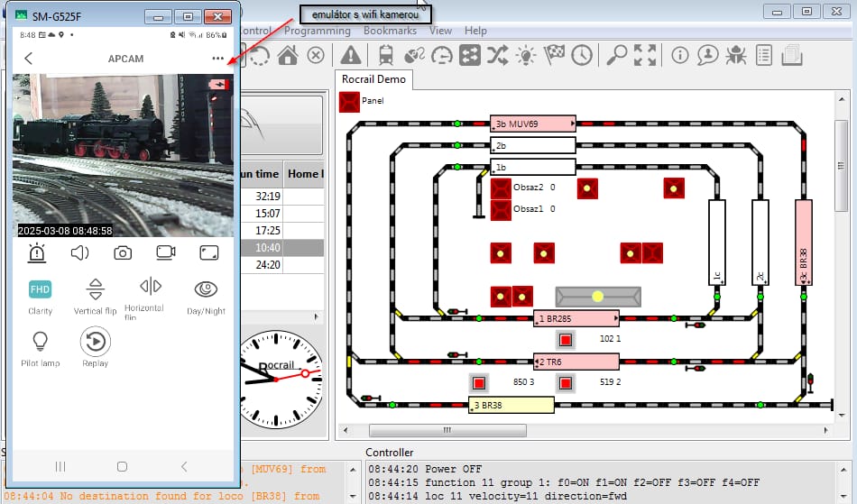Click the lightbulb icon in Rocrail toolbar
The width and height of the screenshot is (857, 504).
(525, 55)
